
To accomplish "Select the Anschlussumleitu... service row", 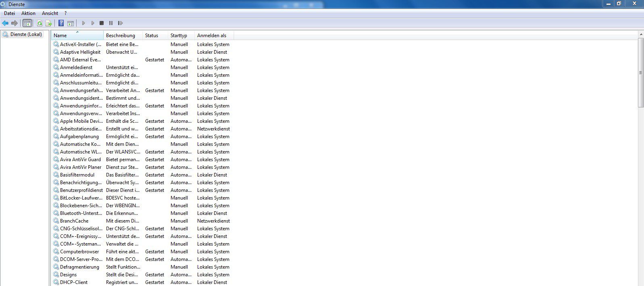I will 143,83.
